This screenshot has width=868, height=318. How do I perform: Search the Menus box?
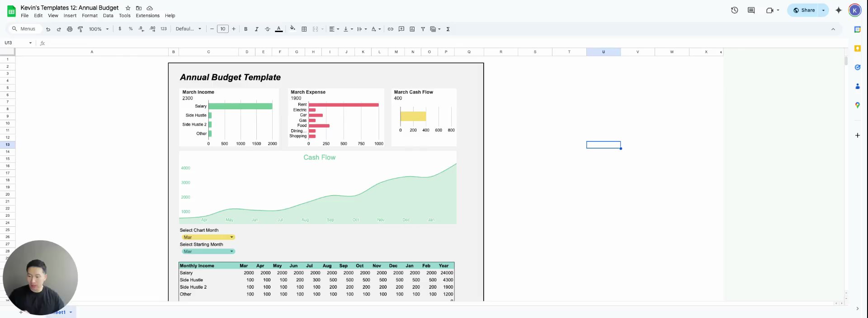pos(25,29)
